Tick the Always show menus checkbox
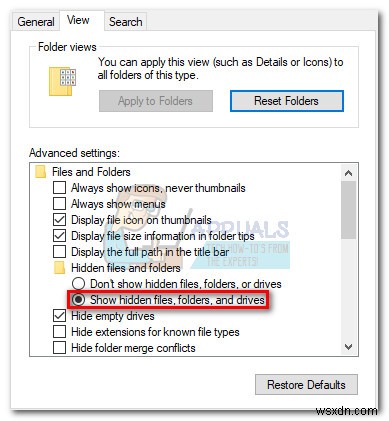Image resolution: width=389 pixels, height=421 pixels. pyautogui.click(x=59, y=204)
